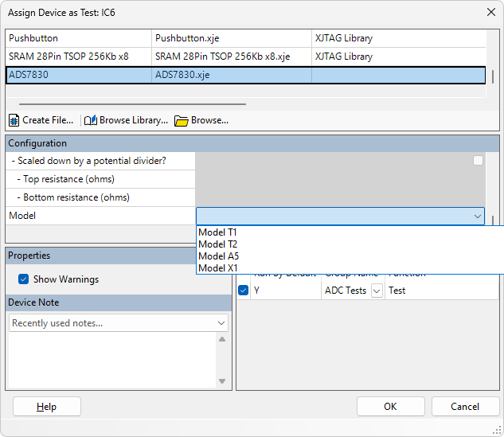Click the Create File document icon
Viewport: 504px width, 437px height.
[14, 120]
